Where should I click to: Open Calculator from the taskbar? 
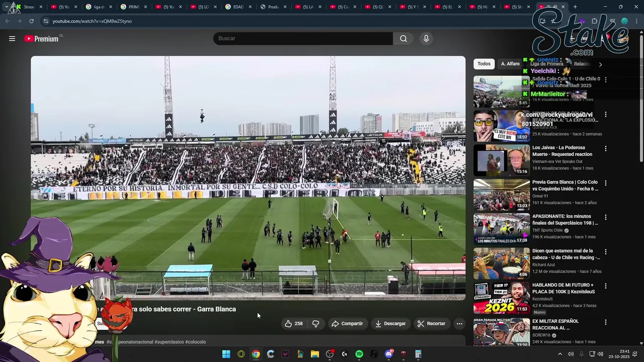(x=418, y=354)
